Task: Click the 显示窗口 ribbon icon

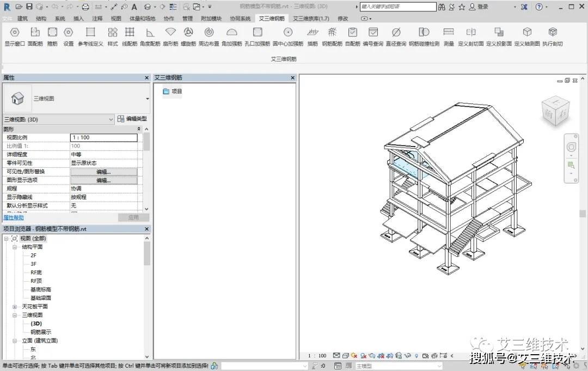Action: (15, 33)
